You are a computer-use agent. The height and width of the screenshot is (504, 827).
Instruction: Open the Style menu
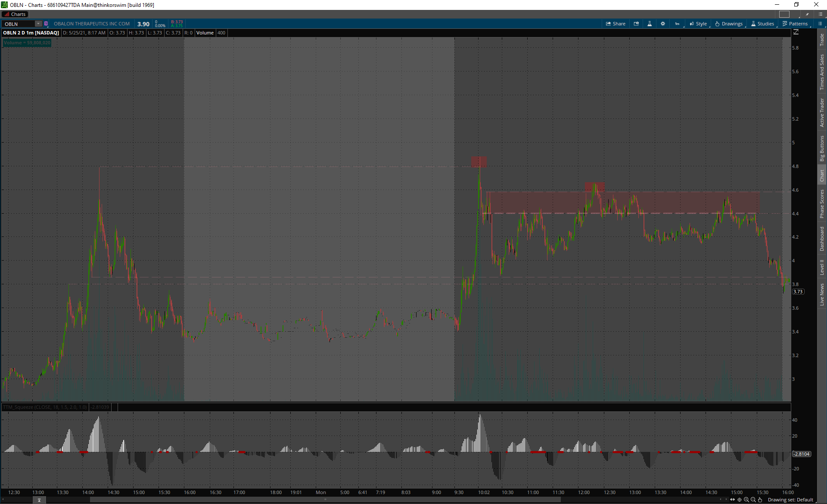(x=698, y=24)
